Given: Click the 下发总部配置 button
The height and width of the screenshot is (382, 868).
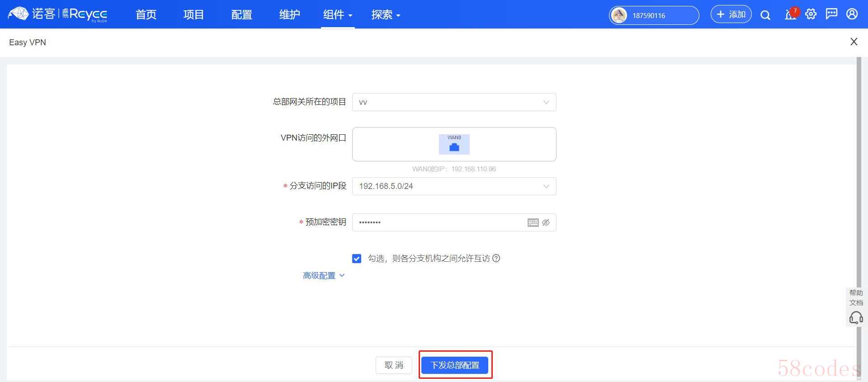Looking at the screenshot, I should tap(455, 365).
